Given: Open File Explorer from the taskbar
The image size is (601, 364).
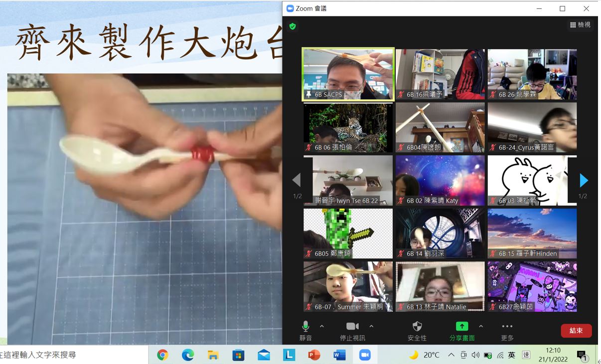Looking at the screenshot, I should 213,355.
